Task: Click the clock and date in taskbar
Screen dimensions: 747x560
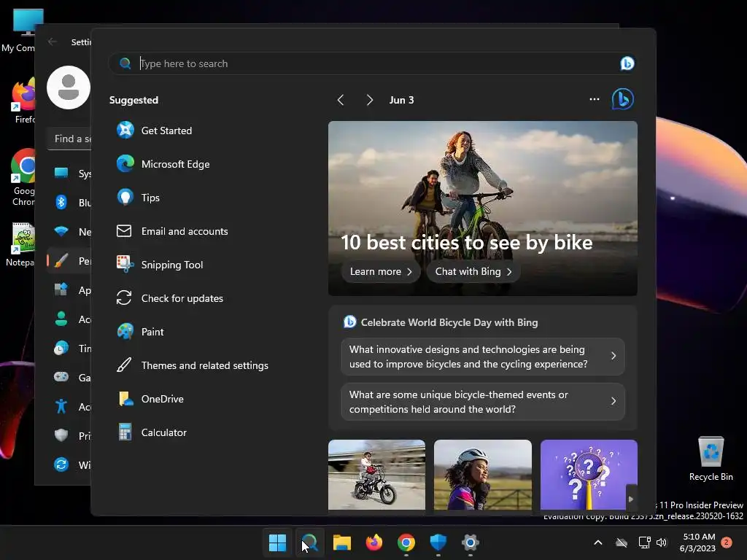Action: 698,542
